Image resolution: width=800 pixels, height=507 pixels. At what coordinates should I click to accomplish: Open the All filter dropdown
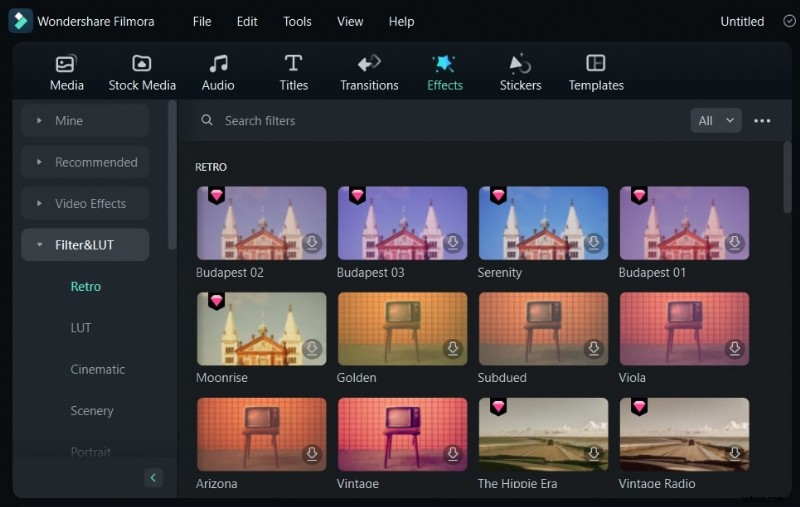point(715,121)
